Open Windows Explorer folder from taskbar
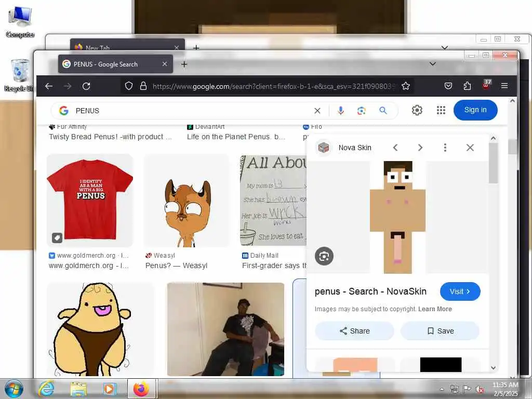532x399 pixels. point(78,389)
